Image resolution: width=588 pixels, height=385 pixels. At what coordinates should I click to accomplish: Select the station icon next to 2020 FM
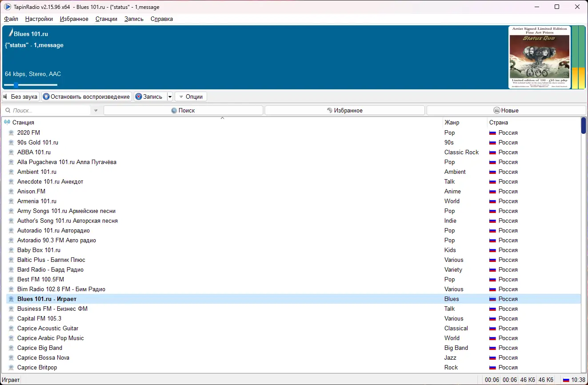click(12, 132)
